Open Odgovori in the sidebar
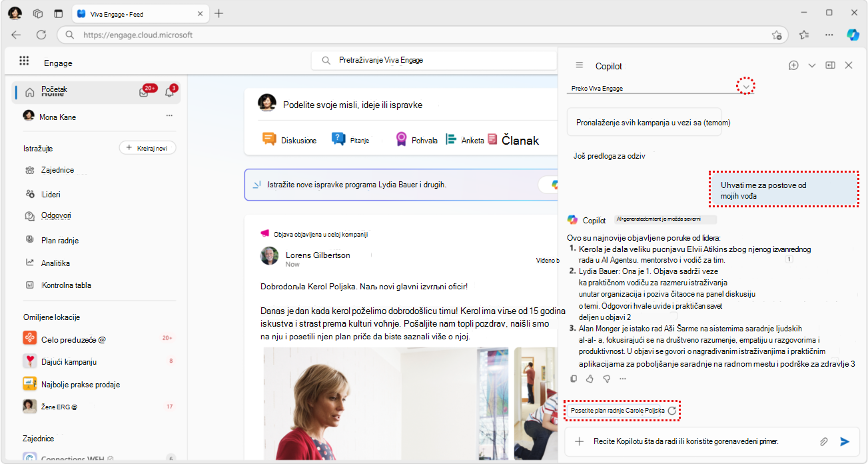This screenshot has height=464, width=868. click(56, 216)
